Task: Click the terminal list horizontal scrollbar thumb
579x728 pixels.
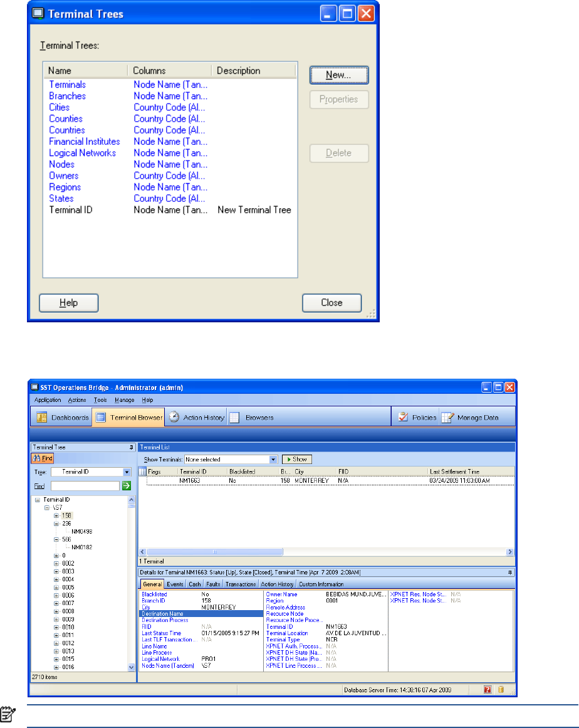Action: pyautogui.click(x=214, y=552)
